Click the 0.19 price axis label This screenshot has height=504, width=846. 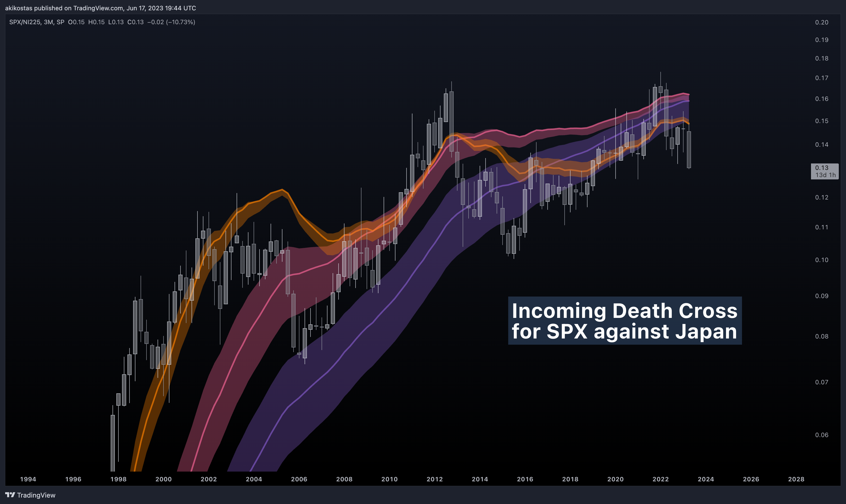tap(822, 40)
